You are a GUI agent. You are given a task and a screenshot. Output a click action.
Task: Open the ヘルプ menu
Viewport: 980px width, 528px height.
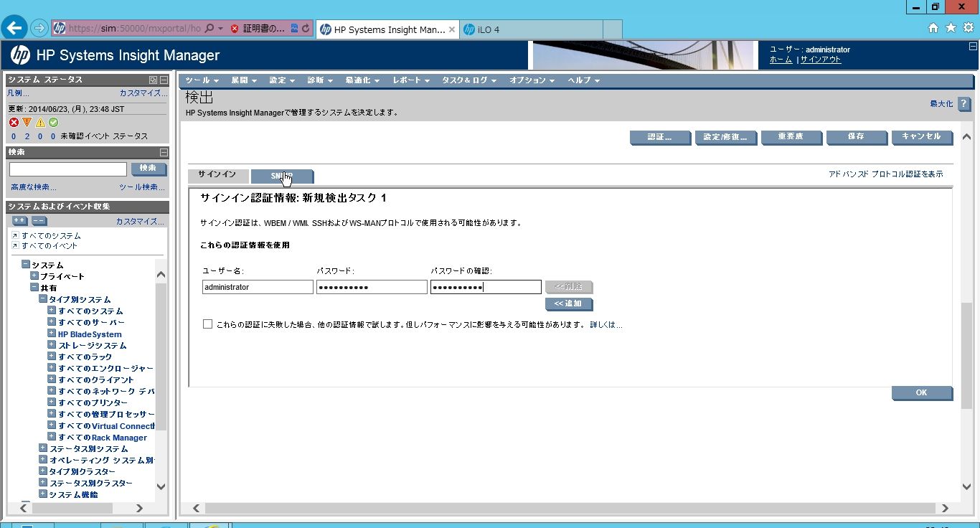(584, 80)
